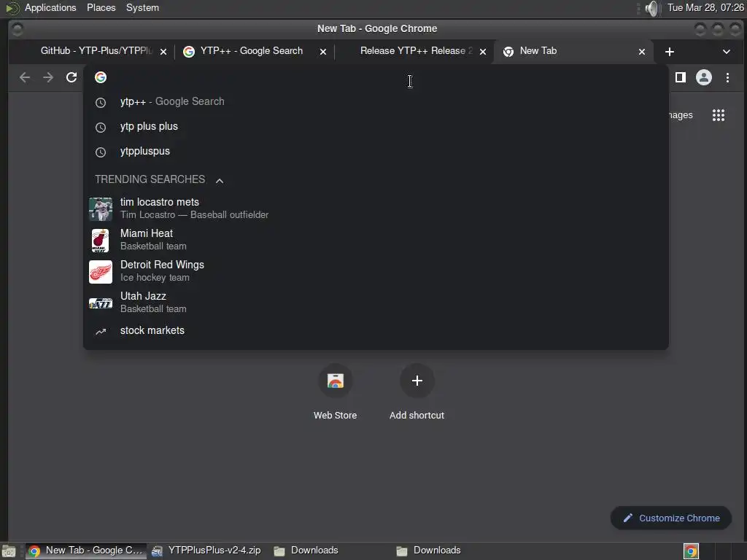Open the Places menu
The width and height of the screenshot is (747, 560).
coord(101,7)
